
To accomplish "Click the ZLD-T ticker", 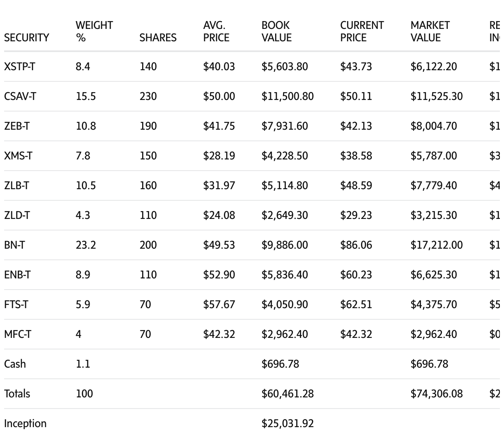I will coord(17,215).
